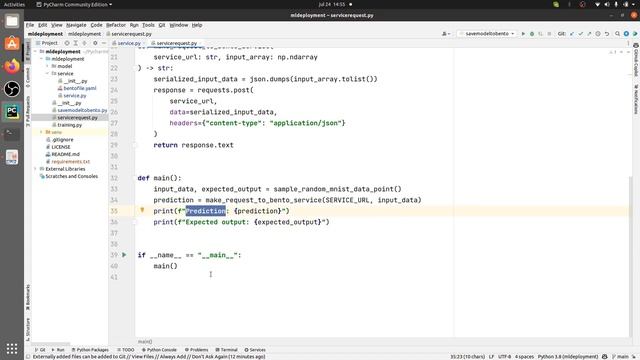Toggle Project tool window stripe button

click(x=28, y=51)
